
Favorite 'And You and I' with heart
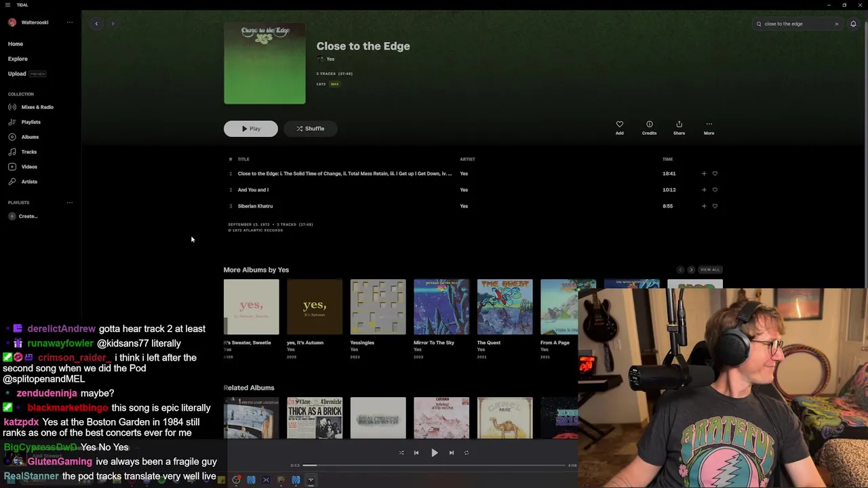point(715,190)
